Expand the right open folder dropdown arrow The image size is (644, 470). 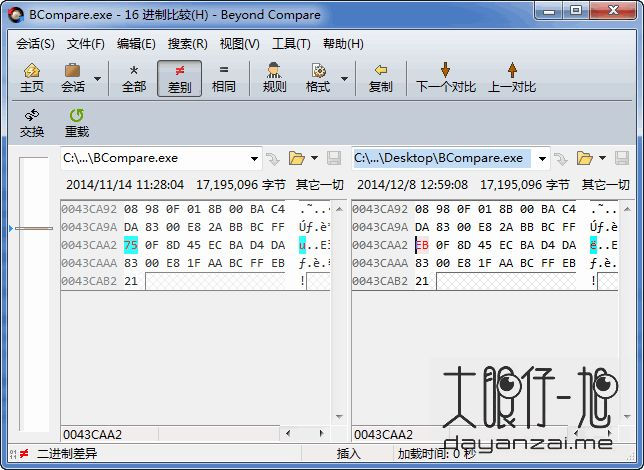[x=603, y=158]
